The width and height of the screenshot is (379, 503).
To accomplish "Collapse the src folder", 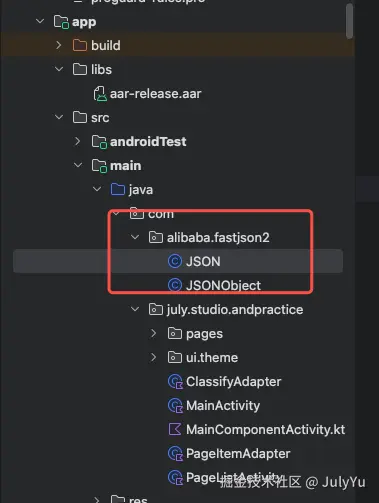I will point(59,117).
